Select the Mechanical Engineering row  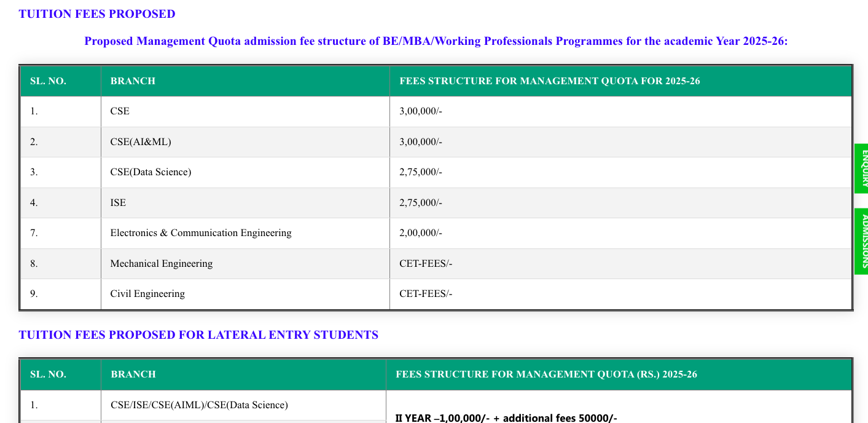(x=162, y=263)
